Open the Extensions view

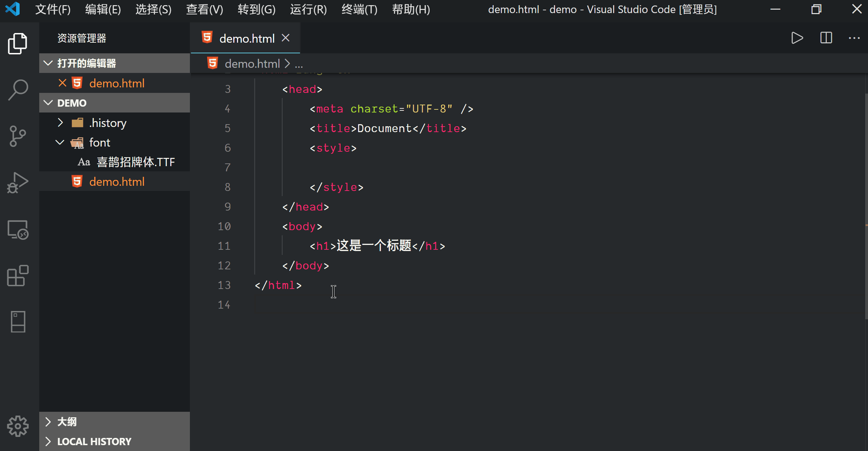click(x=18, y=276)
